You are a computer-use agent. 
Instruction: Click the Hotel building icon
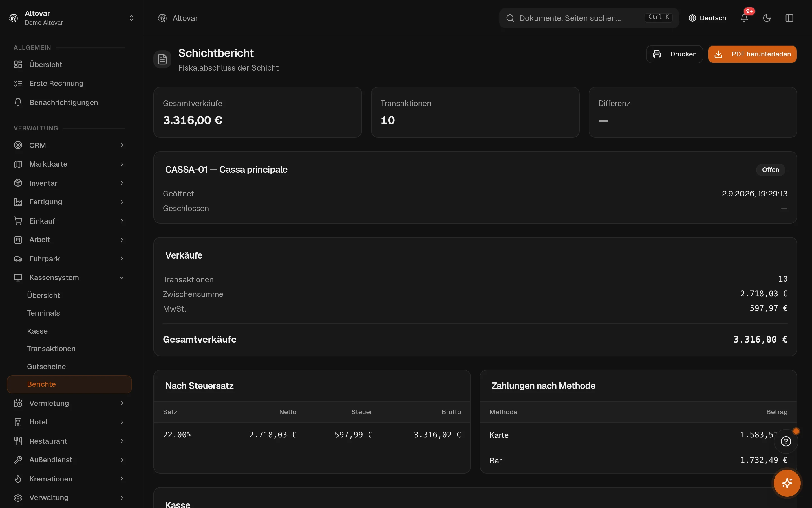(18, 422)
